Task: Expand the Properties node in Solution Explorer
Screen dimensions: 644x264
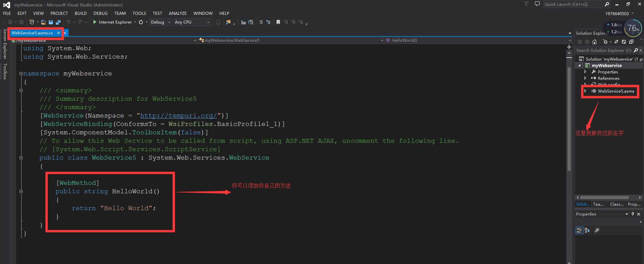Action: [585, 72]
